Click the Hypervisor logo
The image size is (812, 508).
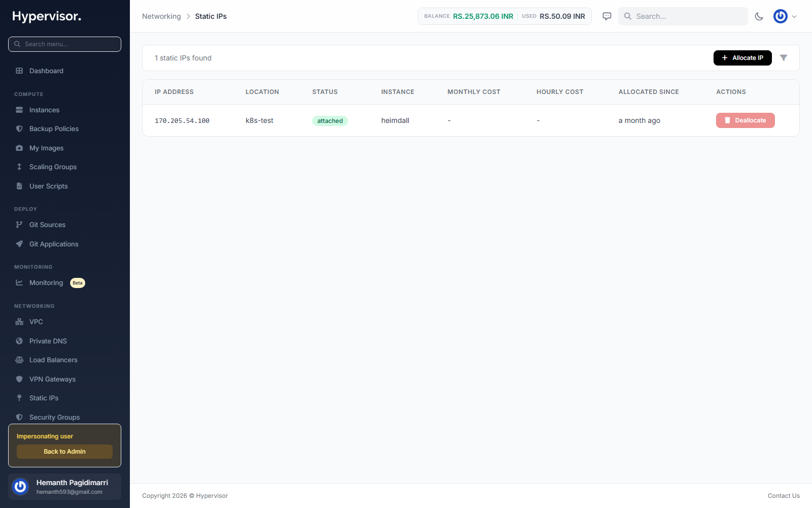click(x=47, y=16)
